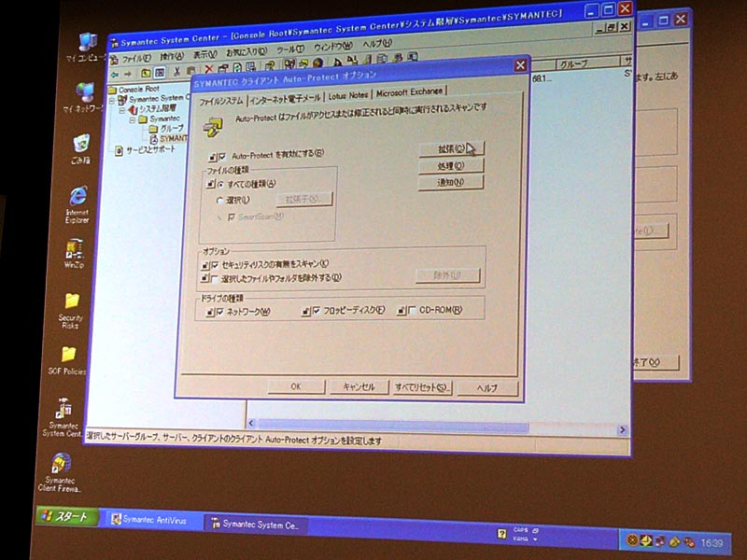The width and height of the screenshot is (747, 560).
Task: Click the lock icon beside Auto-Protect を有効にする
Action: 213,157
